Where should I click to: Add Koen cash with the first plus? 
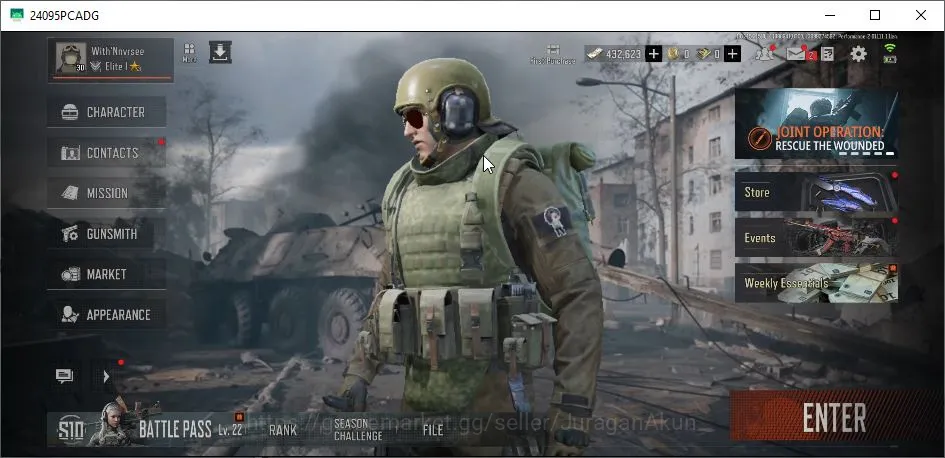point(653,54)
